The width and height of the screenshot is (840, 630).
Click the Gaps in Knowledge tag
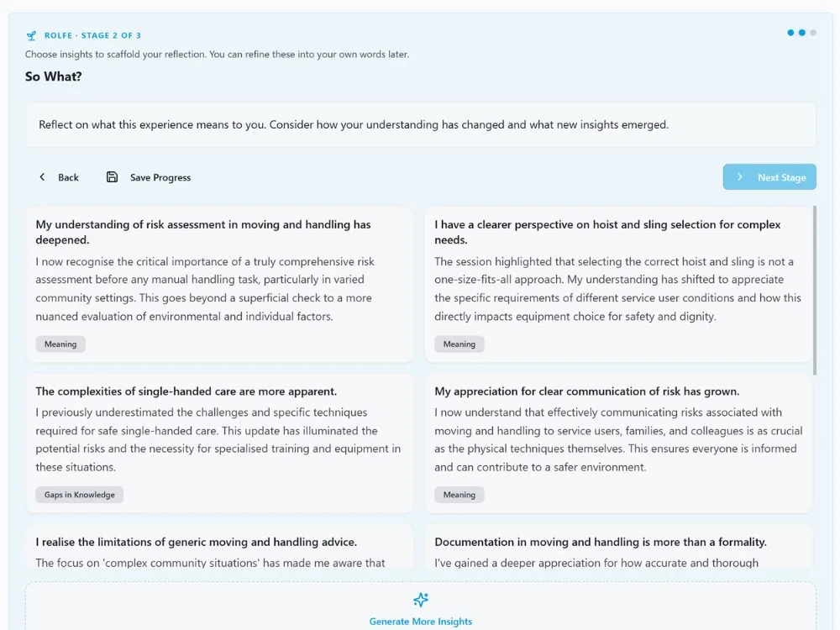79,495
